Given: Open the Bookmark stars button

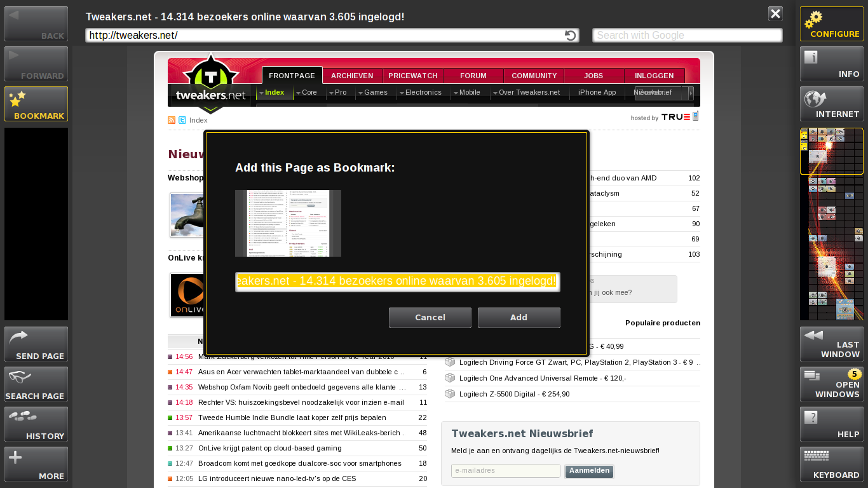Looking at the screenshot, I should 36,104.
